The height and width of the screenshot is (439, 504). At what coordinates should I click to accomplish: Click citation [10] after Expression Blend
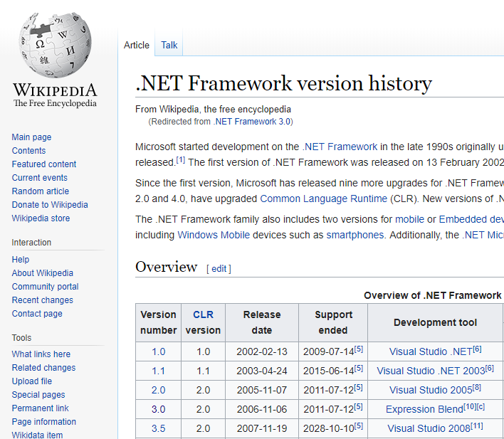470,407
